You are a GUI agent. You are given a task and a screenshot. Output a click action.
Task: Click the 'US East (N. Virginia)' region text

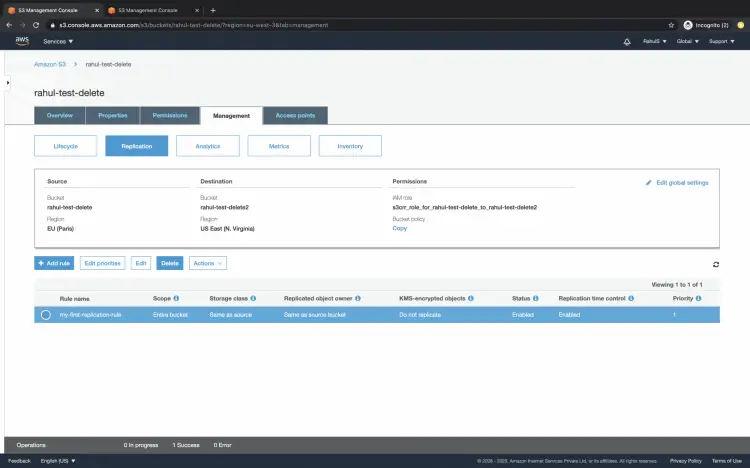(227, 229)
